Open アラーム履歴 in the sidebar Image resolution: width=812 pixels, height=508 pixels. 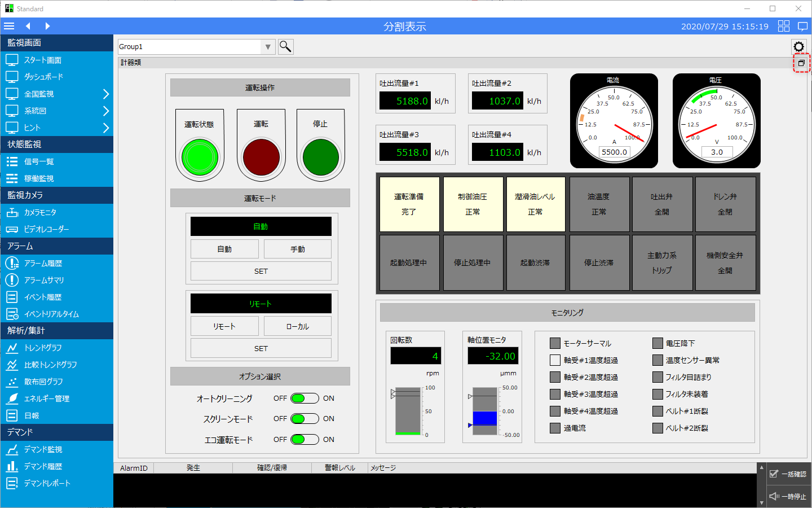(43, 264)
